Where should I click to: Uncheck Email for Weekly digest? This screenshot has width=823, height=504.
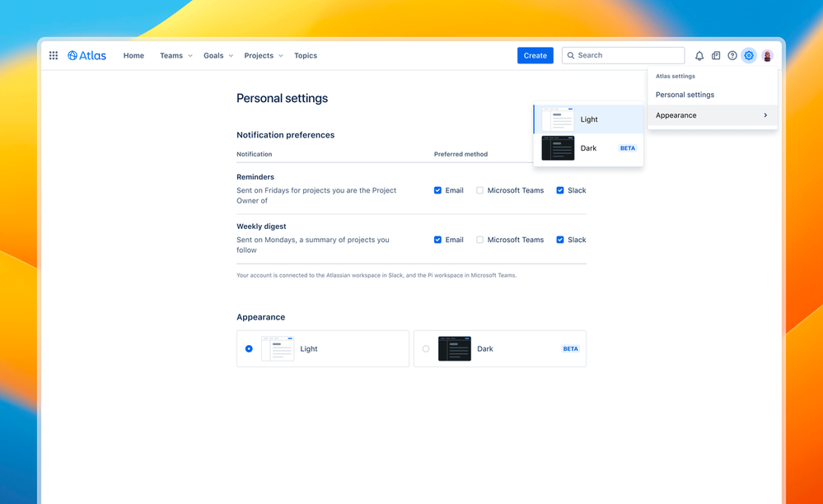[437, 240]
